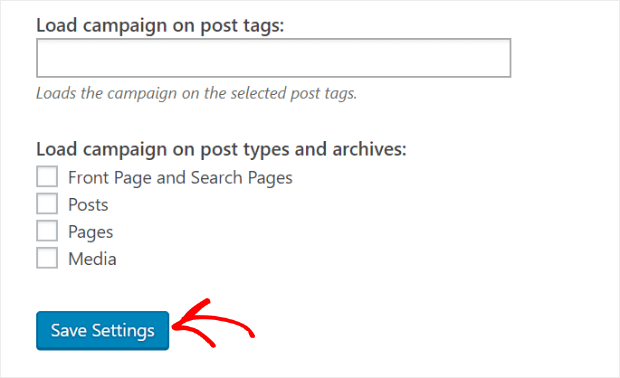Click the 'Posts' label text

(x=88, y=205)
